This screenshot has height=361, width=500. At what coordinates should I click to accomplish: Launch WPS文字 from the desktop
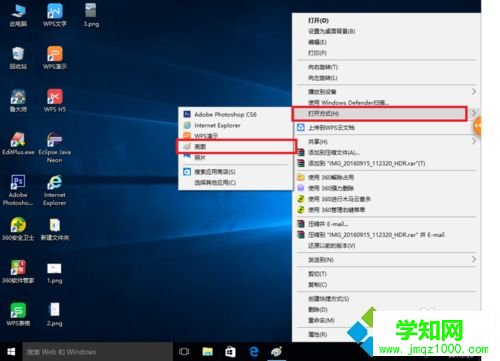point(55,15)
